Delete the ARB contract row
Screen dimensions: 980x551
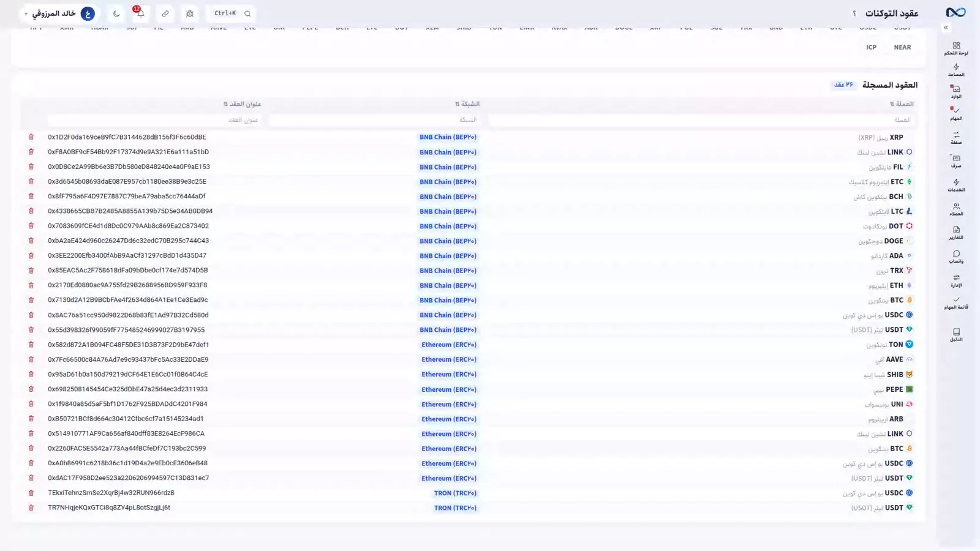pos(31,419)
